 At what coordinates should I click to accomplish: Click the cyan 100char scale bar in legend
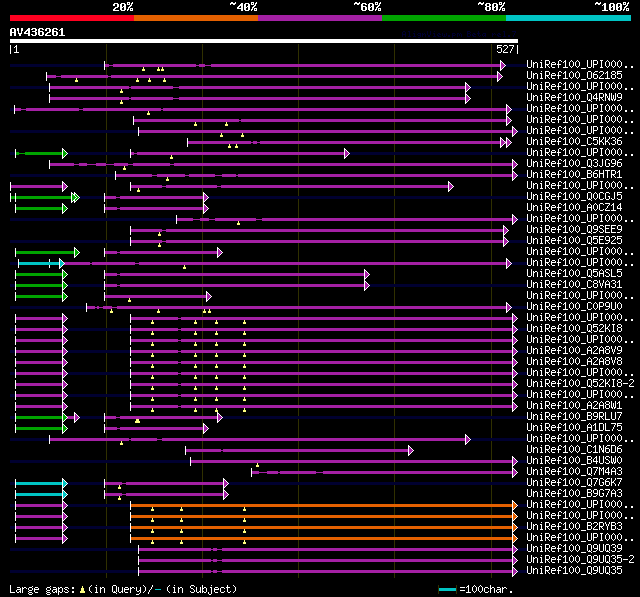coord(447,589)
